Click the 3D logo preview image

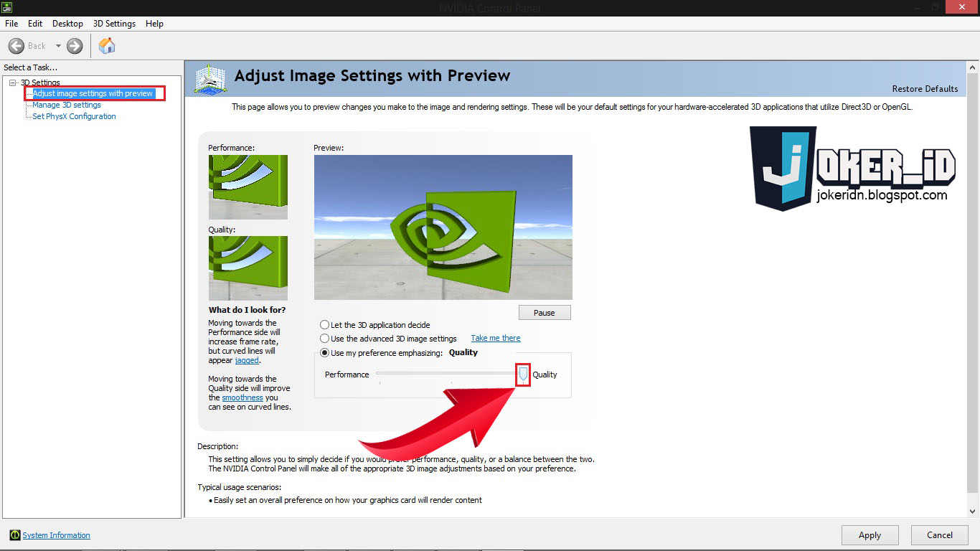point(443,227)
